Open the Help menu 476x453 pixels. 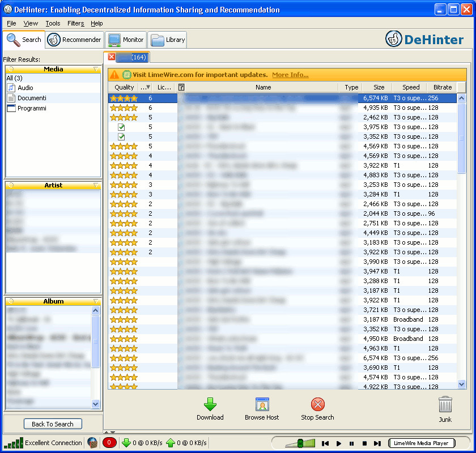(96, 23)
